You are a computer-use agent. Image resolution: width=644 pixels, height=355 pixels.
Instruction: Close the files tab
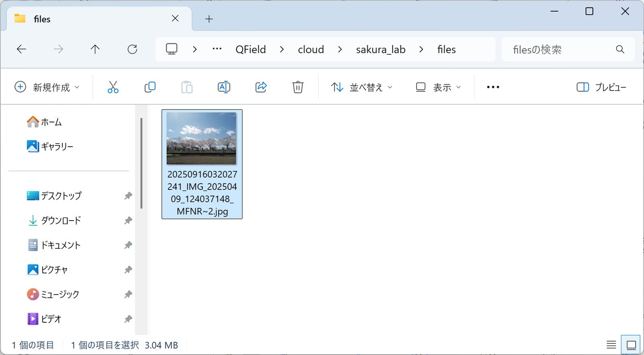coord(175,19)
